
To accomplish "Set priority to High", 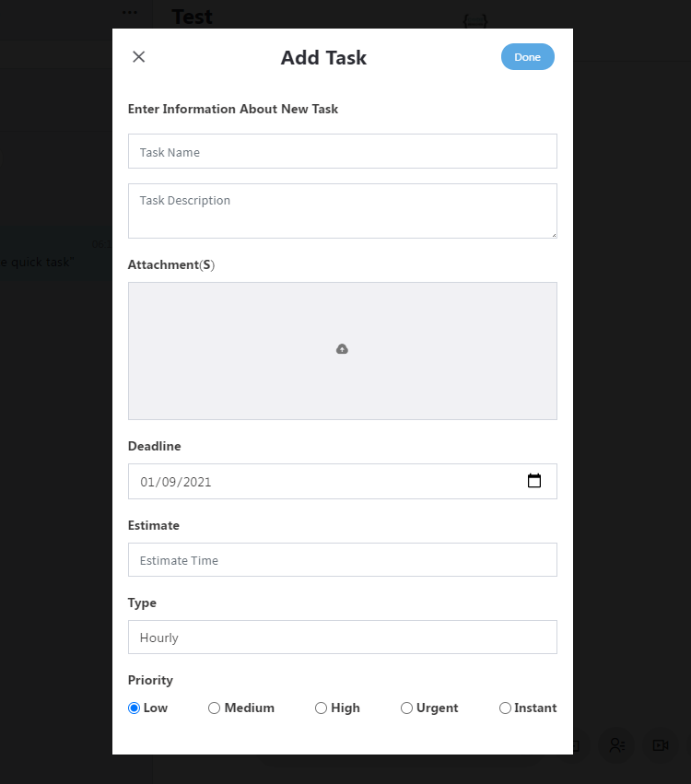I will 321,708.
